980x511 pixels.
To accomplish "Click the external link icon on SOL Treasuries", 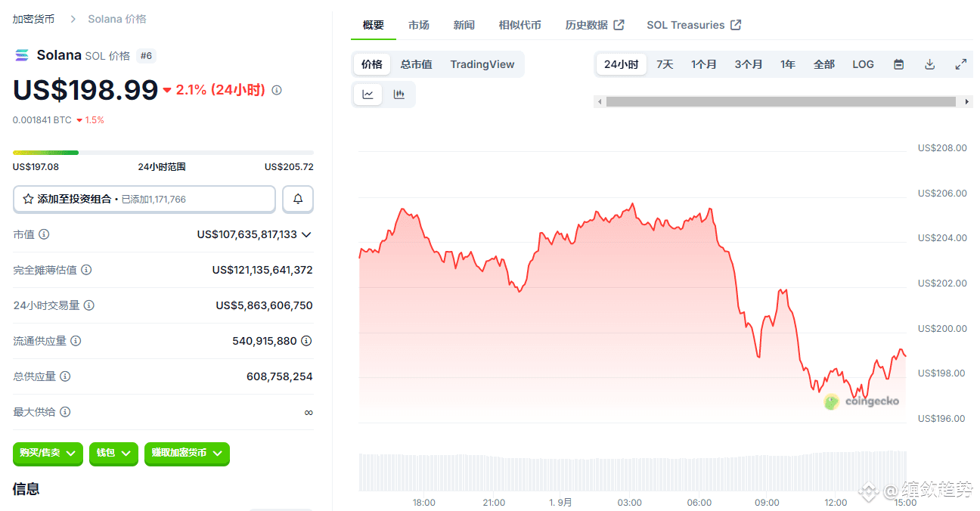I will point(736,25).
